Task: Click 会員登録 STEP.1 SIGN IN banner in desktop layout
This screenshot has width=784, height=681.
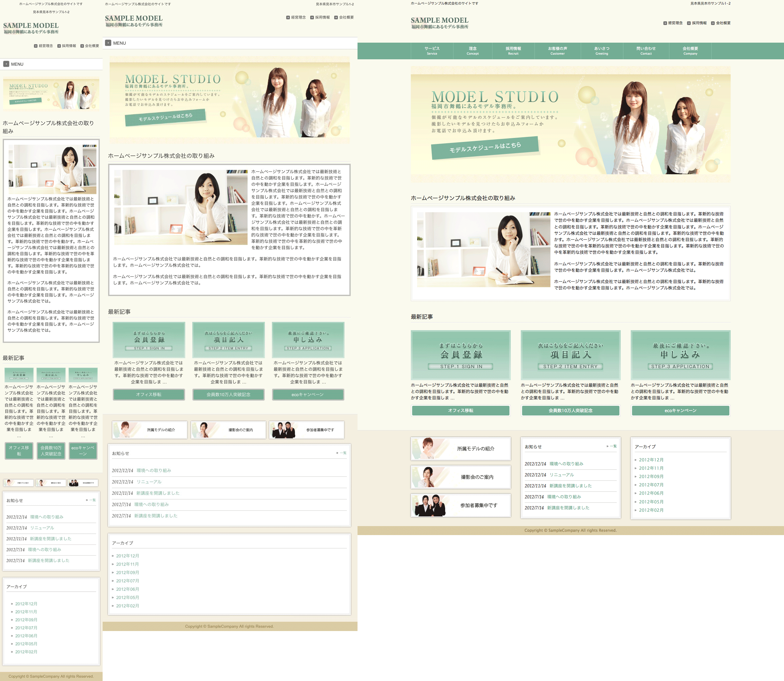Action: [460, 355]
